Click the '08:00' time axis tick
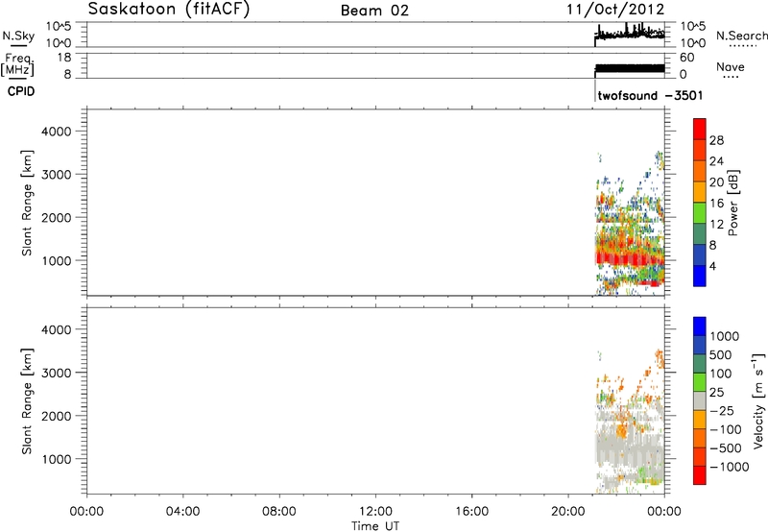 (x=279, y=512)
